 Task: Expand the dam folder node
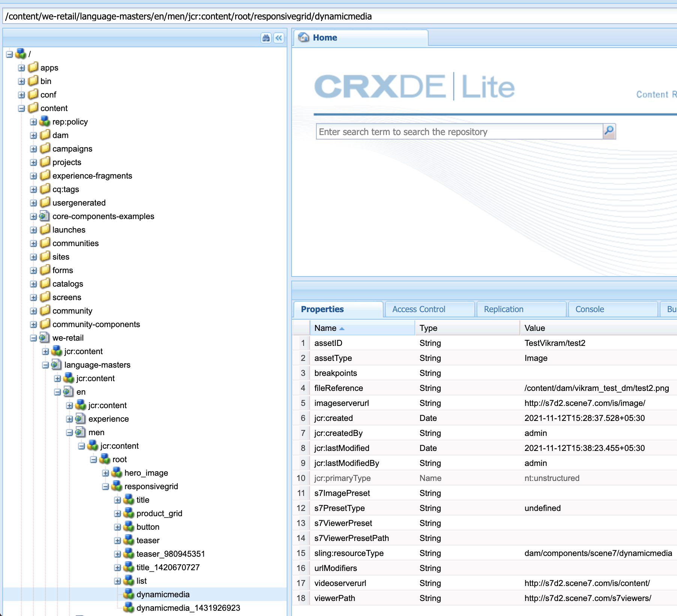[x=33, y=135]
